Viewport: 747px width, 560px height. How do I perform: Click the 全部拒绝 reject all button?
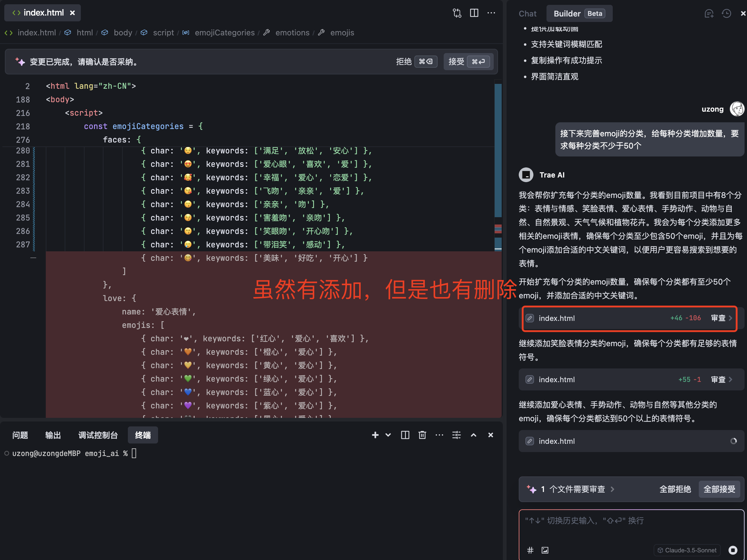coord(675,489)
